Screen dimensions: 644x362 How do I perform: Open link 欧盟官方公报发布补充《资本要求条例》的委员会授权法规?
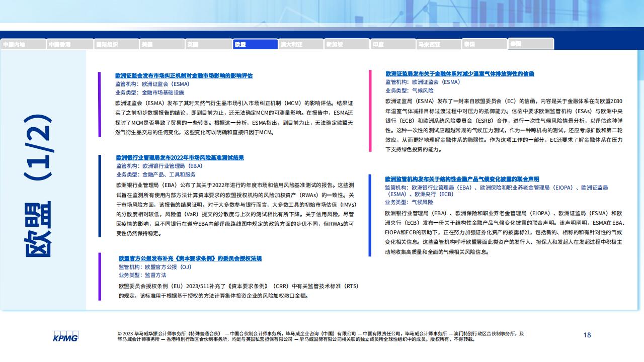pos(190,258)
